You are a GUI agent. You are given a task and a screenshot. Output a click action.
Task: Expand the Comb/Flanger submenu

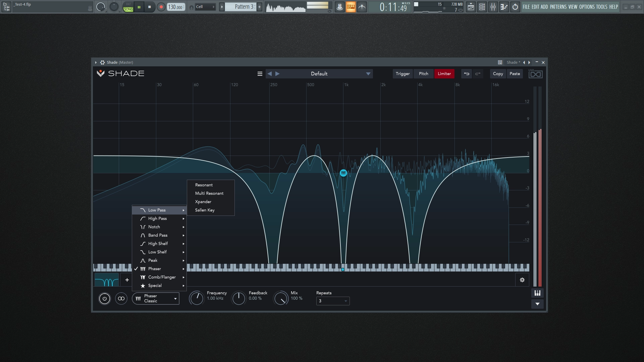pyautogui.click(x=159, y=277)
